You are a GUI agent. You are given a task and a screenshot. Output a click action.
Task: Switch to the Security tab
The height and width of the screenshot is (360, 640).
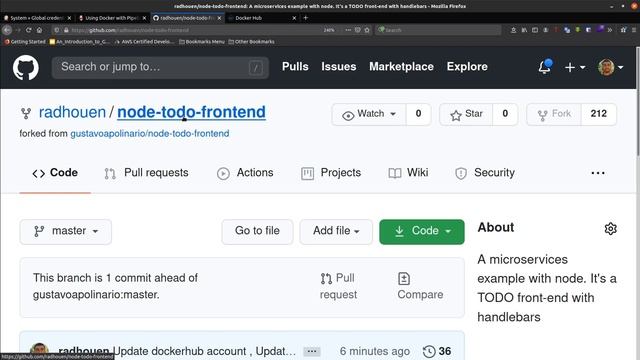click(484, 173)
